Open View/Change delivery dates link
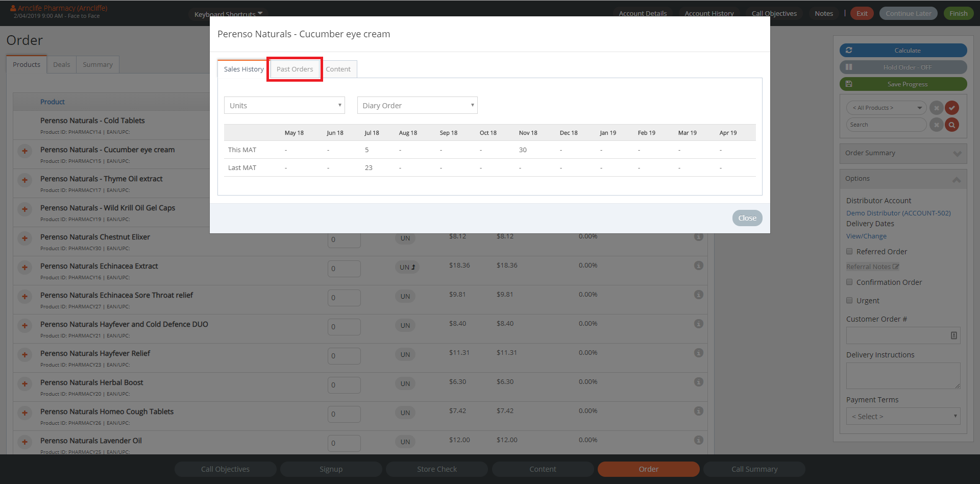The image size is (980, 484). 866,236
